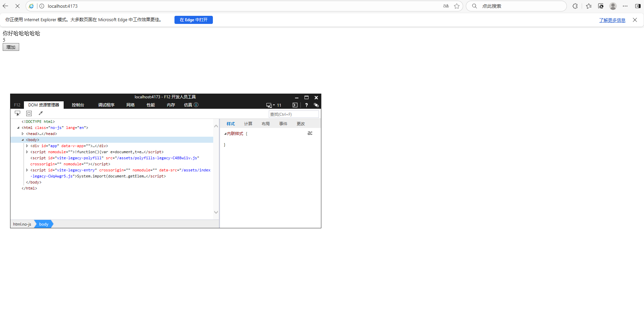This screenshot has width=644, height=334.
Task: Open the 更改 changes tab
Action: click(301, 124)
